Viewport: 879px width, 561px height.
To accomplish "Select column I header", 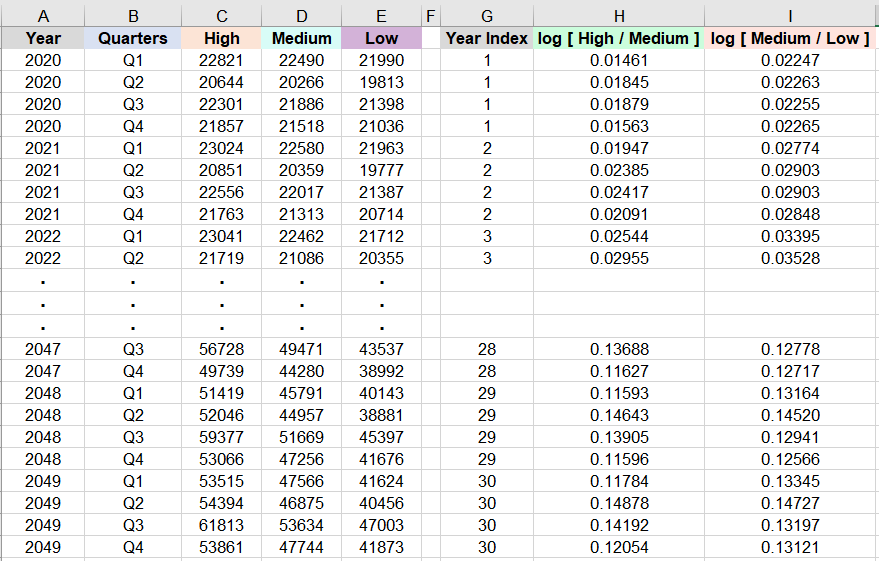I will tap(790, 16).
